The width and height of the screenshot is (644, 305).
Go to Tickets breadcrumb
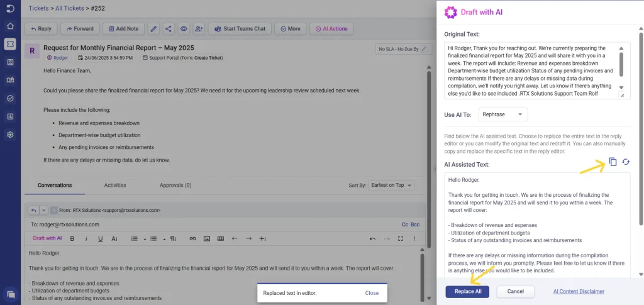pyautogui.click(x=38, y=8)
